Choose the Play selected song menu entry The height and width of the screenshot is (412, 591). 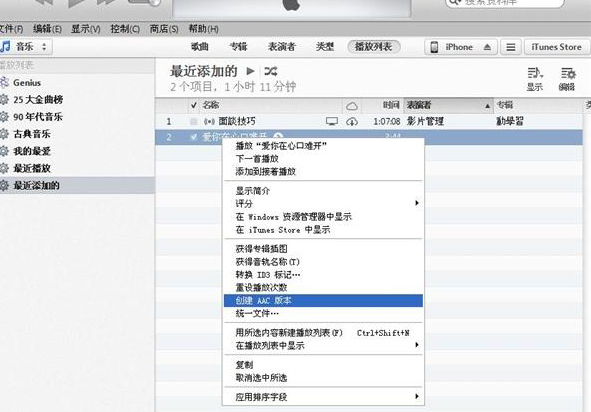323,146
